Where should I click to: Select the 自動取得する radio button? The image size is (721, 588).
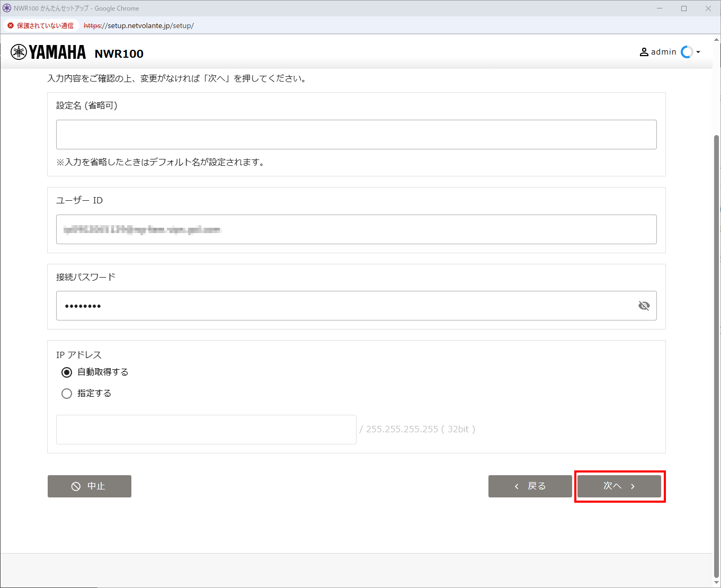click(x=67, y=372)
